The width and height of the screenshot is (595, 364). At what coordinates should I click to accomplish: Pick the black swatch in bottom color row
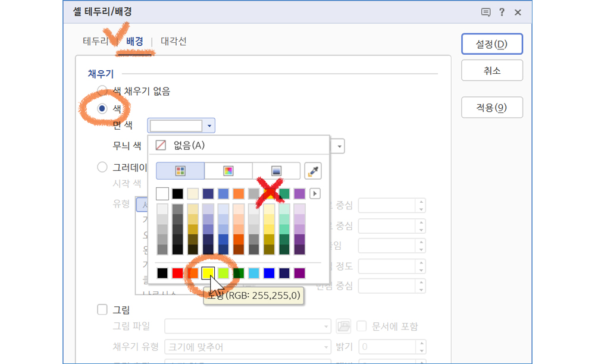(162, 273)
